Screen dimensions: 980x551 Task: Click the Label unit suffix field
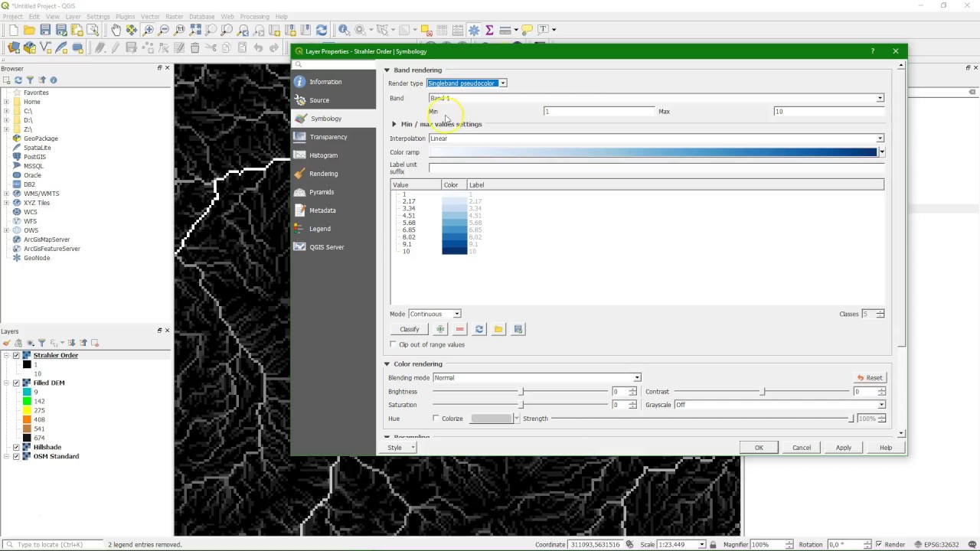pos(656,168)
